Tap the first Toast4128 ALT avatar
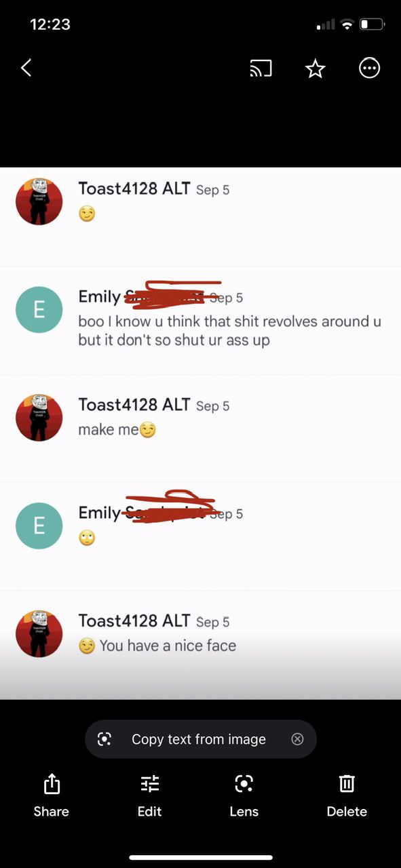401x868 pixels. tap(39, 201)
